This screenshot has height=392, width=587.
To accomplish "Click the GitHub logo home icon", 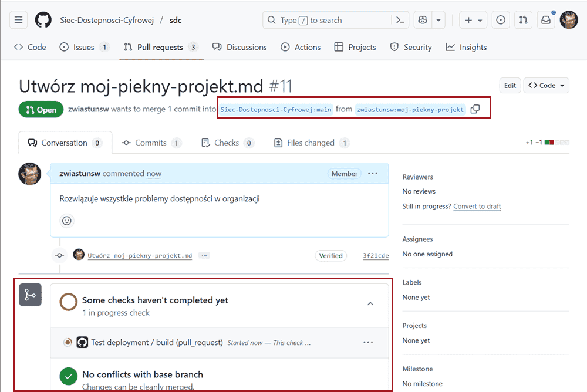I will 43,20.
